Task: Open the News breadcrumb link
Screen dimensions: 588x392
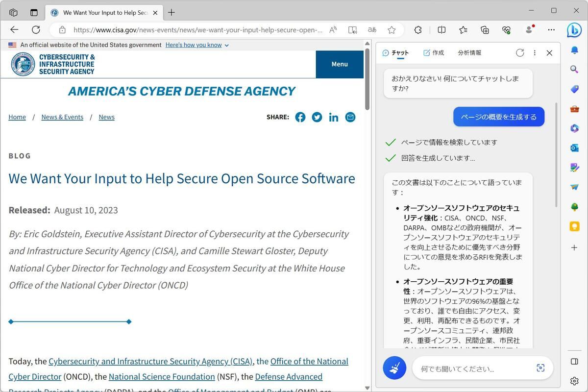Action: click(x=106, y=117)
